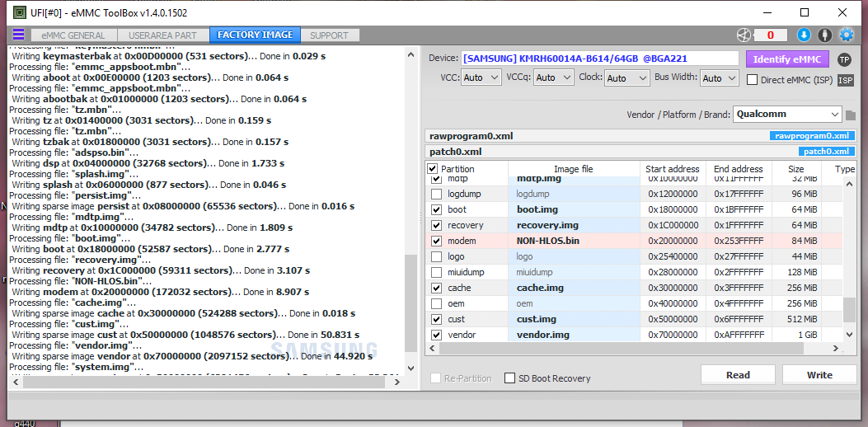The height and width of the screenshot is (427, 868).
Task: Uncheck the vendor partition checkbox
Action: pyautogui.click(x=437, y=335)
